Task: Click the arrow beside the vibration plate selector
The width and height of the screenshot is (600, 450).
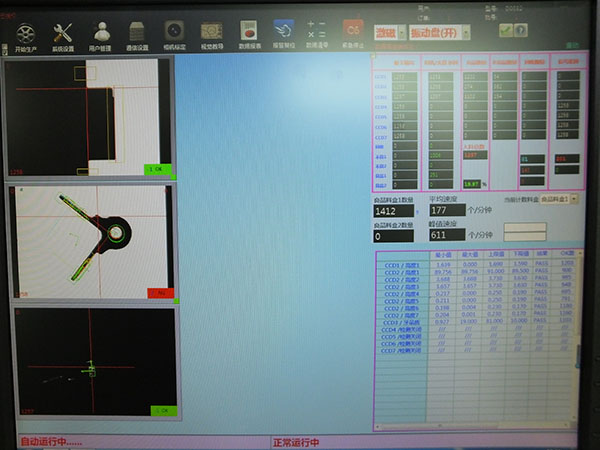Action: point(465,33)
